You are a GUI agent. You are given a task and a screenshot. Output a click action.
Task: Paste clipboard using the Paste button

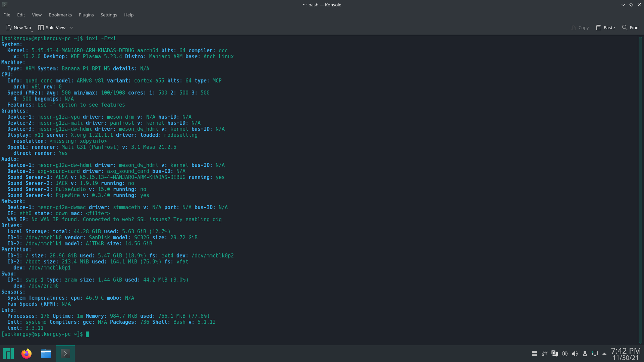[x=606, y=27]
